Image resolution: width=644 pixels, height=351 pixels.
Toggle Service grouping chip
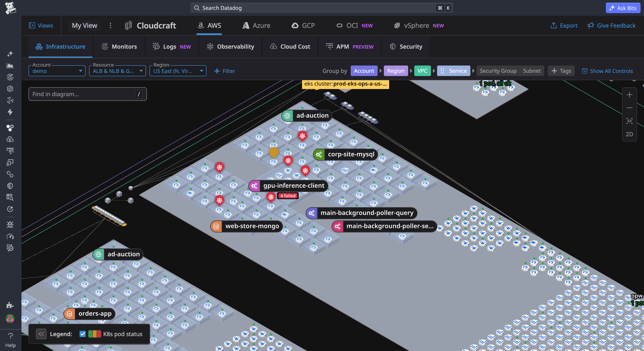[454, 71]
